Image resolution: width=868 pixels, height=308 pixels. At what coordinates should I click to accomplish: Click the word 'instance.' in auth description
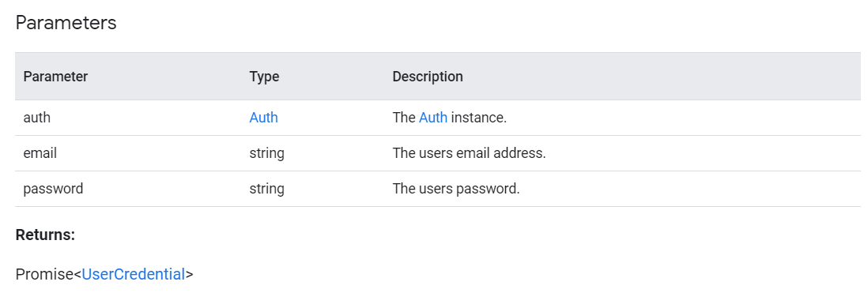pos(479,118)
